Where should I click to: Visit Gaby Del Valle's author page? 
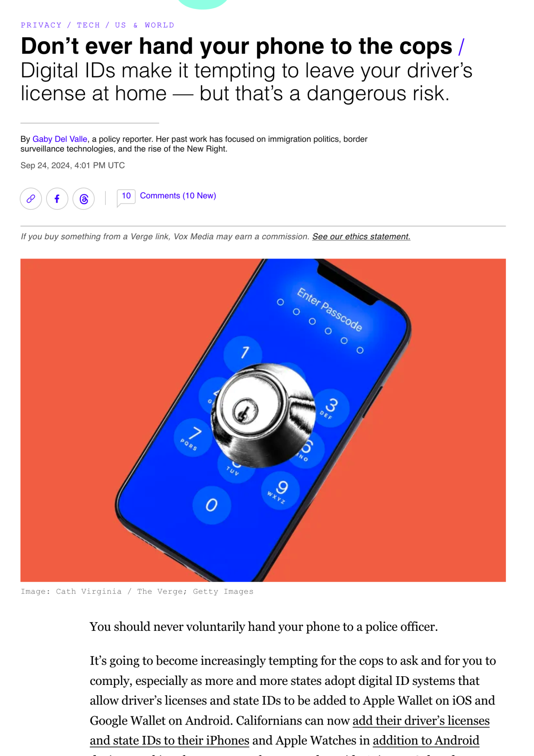[60, 139]
